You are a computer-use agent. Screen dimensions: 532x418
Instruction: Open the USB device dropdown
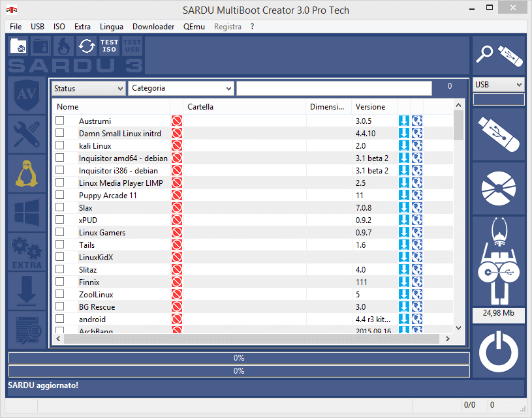tap(499, 84)
